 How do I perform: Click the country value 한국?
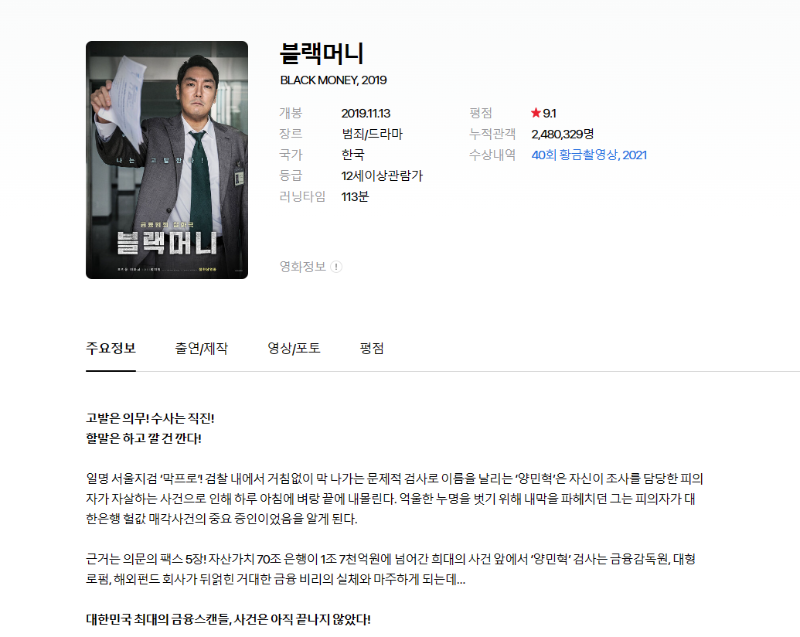point(353,155)
